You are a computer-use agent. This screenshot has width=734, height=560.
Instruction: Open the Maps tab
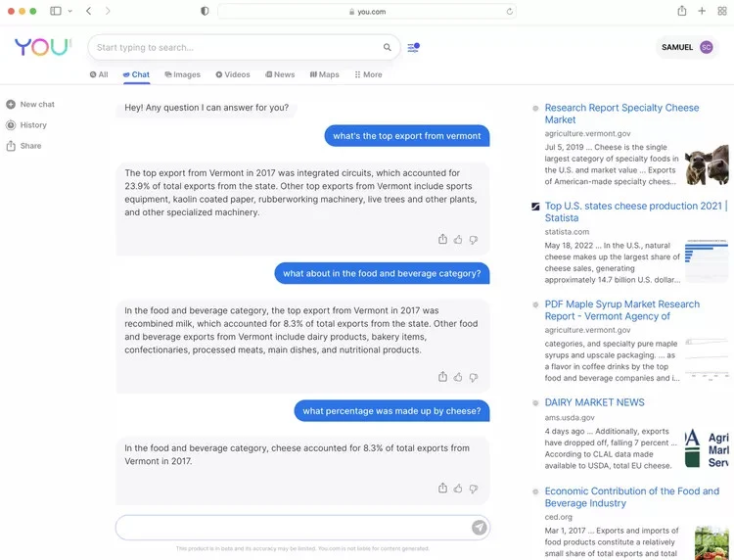coord(324,74)
